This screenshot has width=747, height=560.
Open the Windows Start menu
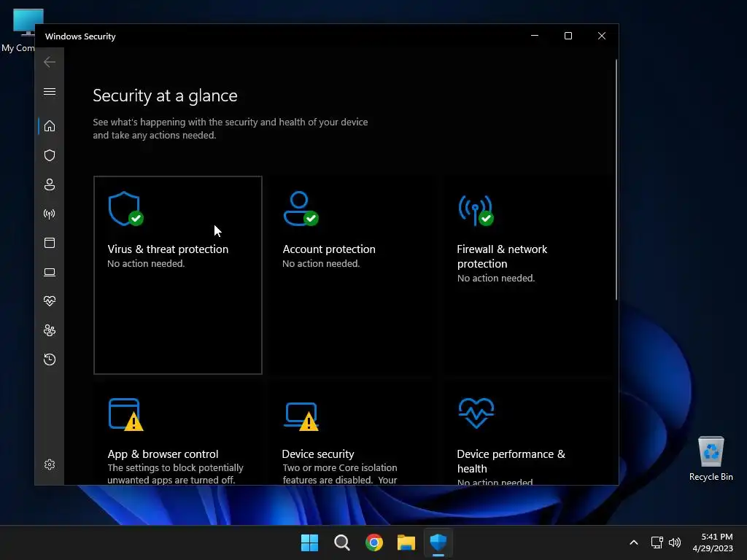(309, 542)
